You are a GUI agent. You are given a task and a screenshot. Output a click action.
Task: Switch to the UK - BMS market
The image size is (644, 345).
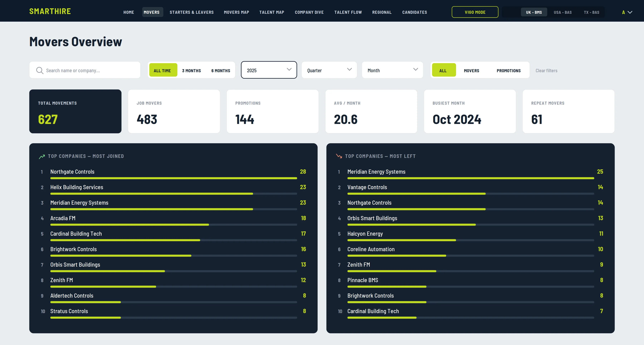tap(534, 12)
